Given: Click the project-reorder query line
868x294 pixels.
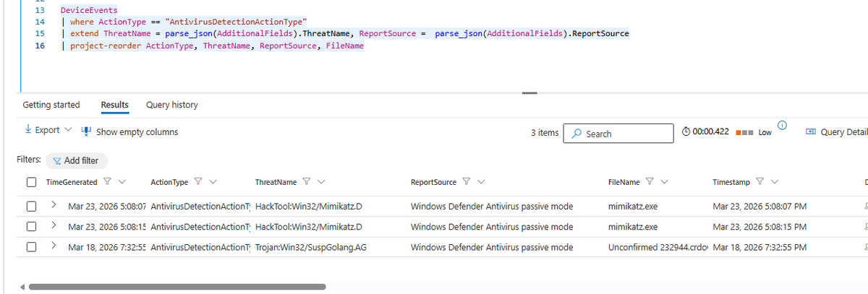Looking at the screenshot, I should 213,46.
